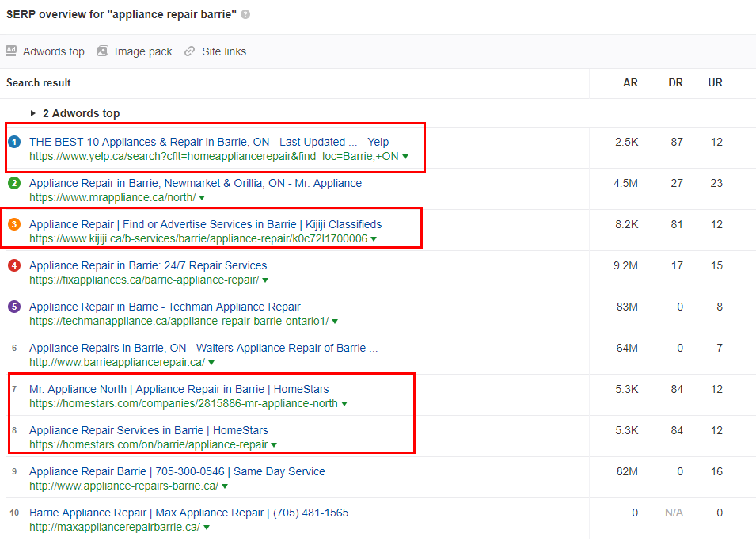
Task: Click the Site links filter label
Action: click(x=224, y=51)
